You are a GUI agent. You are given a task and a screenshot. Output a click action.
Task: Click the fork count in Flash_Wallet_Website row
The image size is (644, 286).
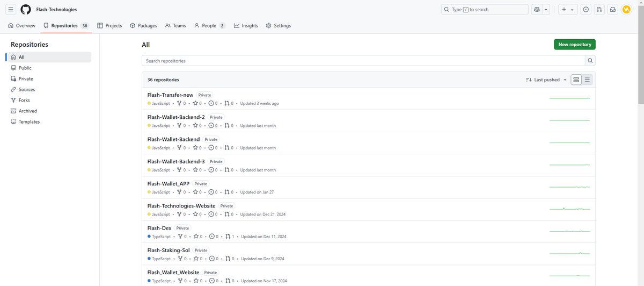click(x=181, y=281)
